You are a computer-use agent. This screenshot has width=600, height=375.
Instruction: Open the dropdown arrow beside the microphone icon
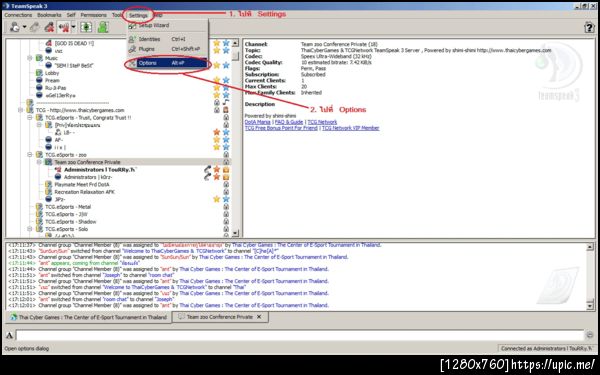click(x=73, y=27)
